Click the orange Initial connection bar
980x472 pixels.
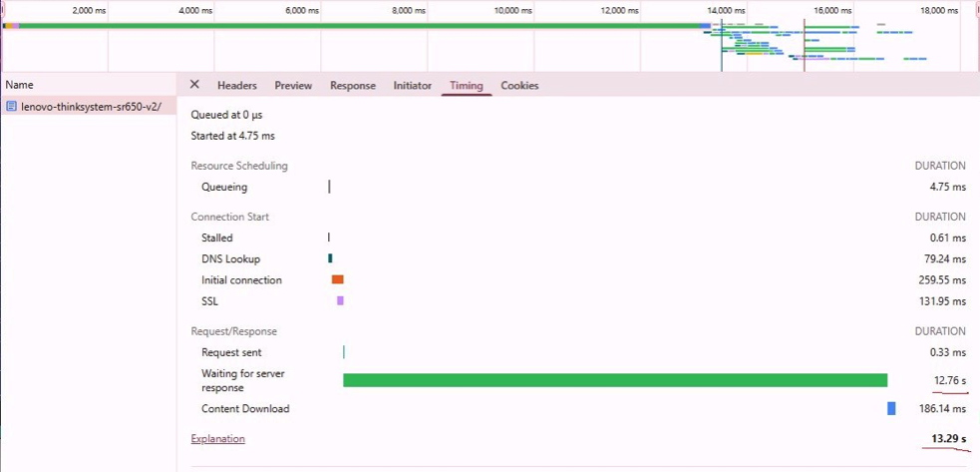pyautogui.click(x=337, y=279)
